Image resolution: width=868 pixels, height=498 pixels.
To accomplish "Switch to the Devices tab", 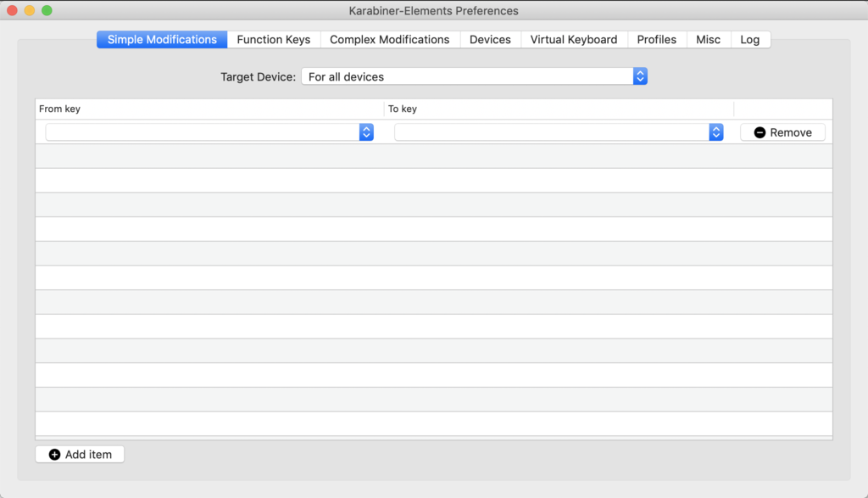I will pos(490,39).
